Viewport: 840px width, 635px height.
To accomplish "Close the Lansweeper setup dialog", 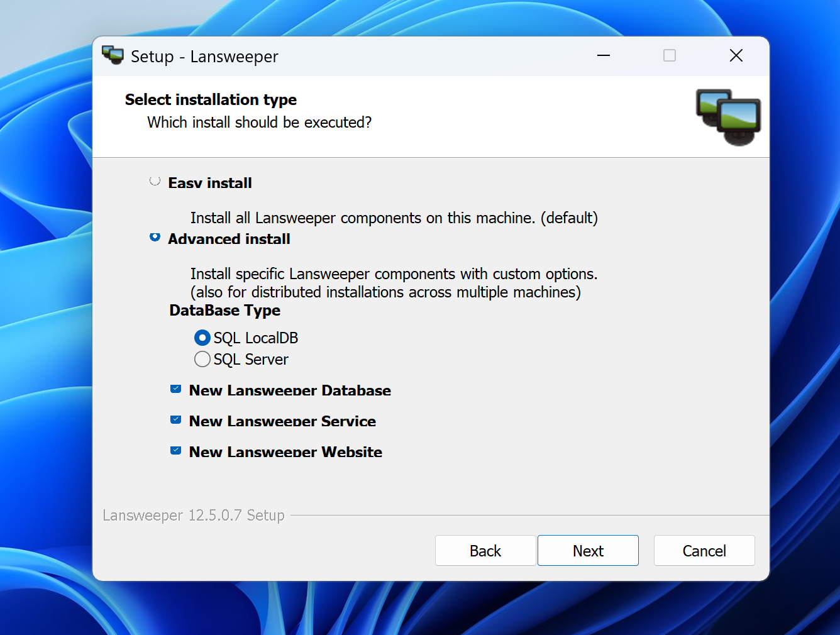I will [736, 56].
